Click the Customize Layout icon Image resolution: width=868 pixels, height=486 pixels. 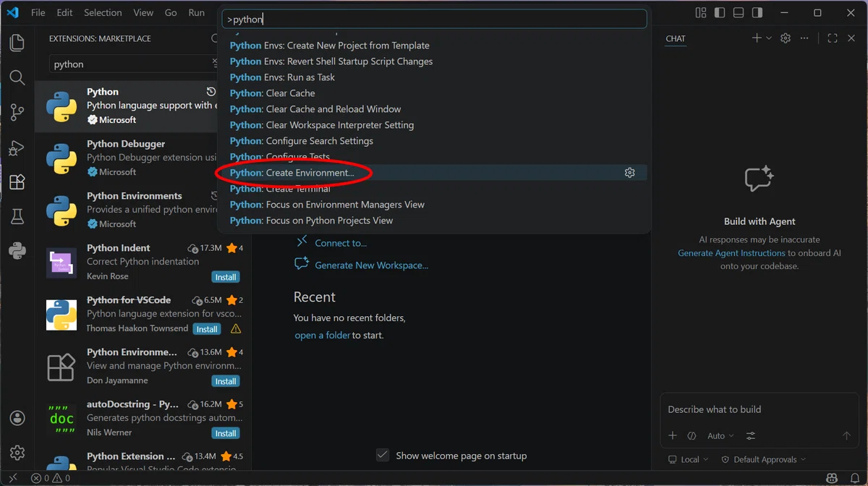pyautogui.click(x=700, y=12)
